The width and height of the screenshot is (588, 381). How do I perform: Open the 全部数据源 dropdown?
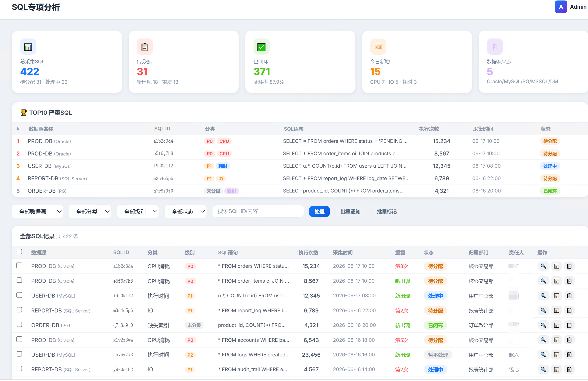coord(38,212)
